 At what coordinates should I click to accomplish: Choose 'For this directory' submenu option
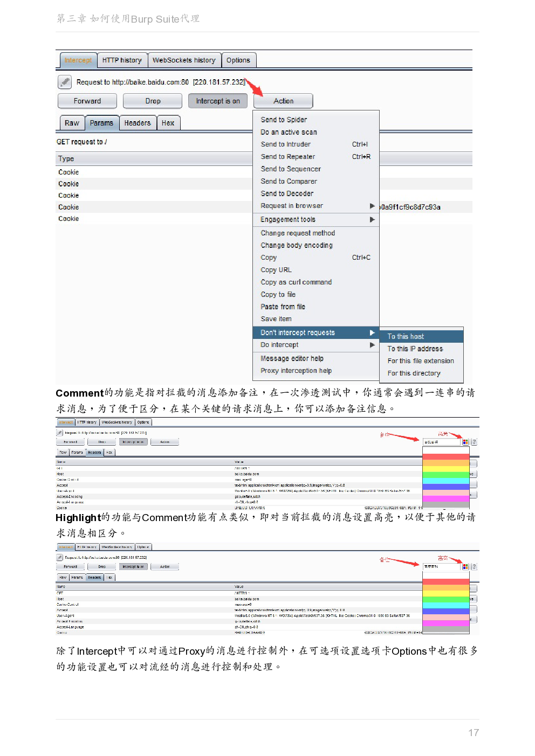coord(421,373)
